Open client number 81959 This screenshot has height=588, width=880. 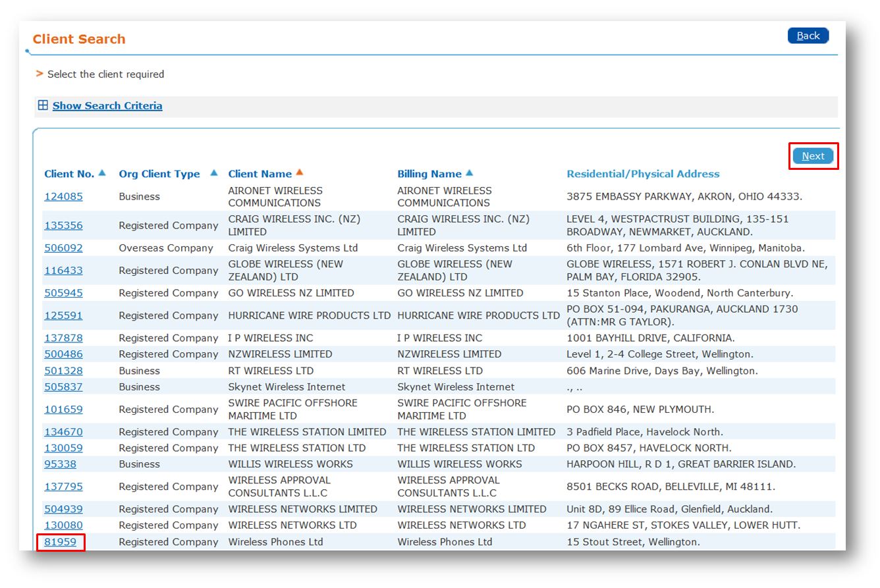60,542
